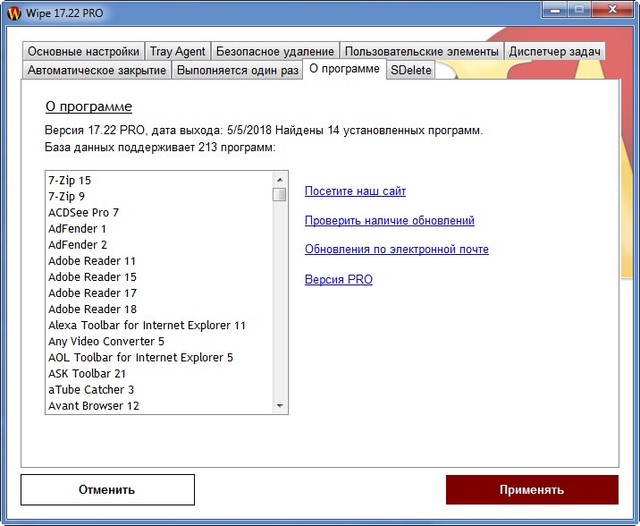Click the Версия 17.22 PRO version line
The height and width of the screenshot is (526, 640).
pyautogui.click(x=264, y=131)
